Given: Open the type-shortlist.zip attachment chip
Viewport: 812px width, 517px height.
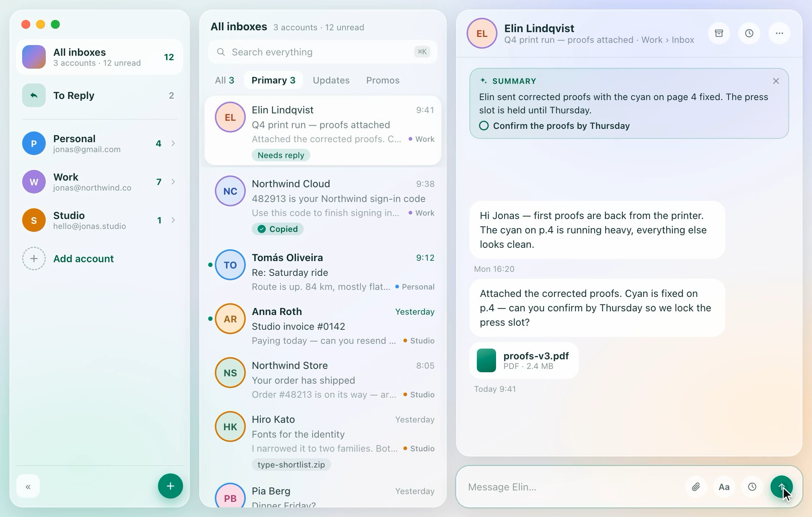Looking at the screenshot, I should [291, 465].
